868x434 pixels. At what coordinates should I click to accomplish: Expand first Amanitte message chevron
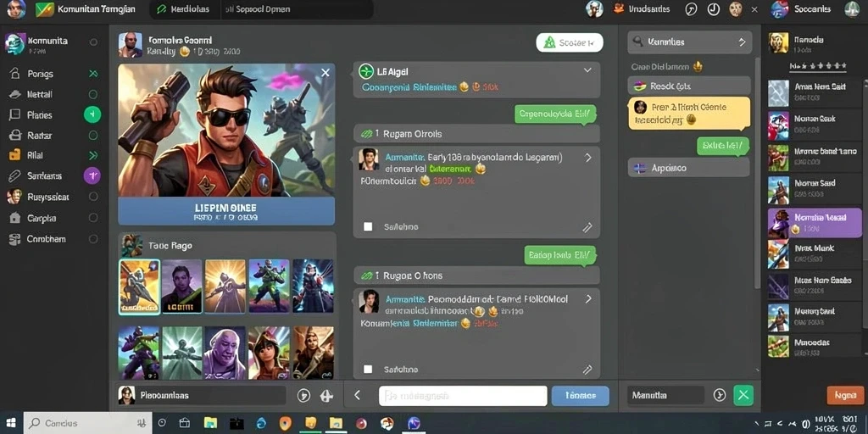588,158
